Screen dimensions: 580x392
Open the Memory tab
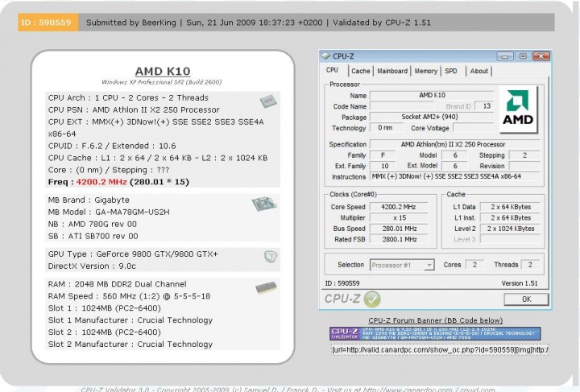pyautogui.click(x=426, y=71)
